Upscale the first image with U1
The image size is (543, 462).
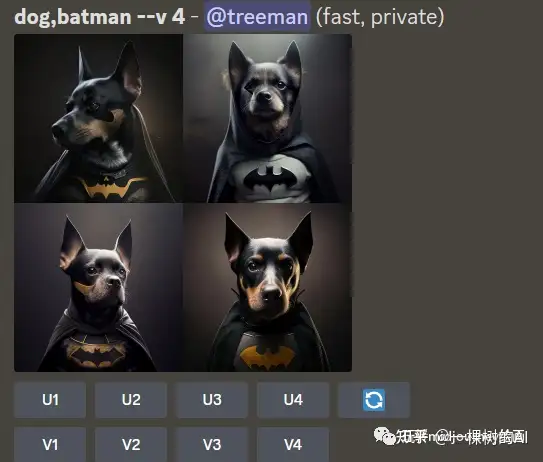coord(50,400)
